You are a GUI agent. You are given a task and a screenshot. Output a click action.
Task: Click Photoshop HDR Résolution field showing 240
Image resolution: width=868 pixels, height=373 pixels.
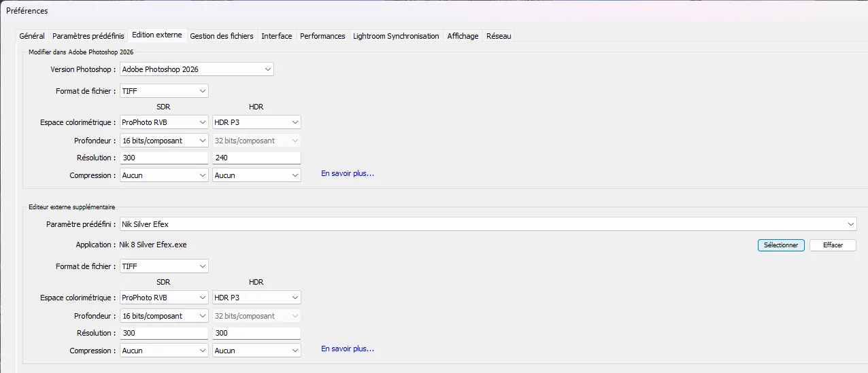click(256, 158)
